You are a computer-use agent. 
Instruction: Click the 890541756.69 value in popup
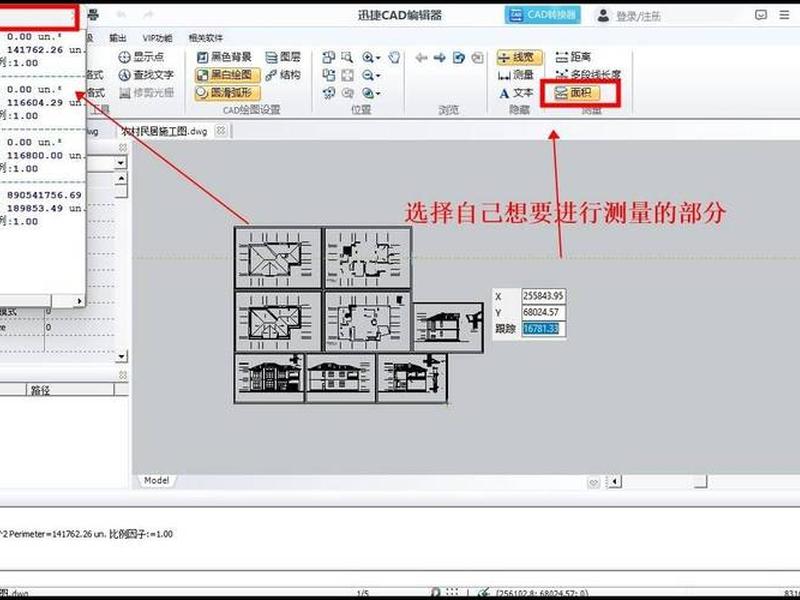pyautogui.click(x=44, y=195)
